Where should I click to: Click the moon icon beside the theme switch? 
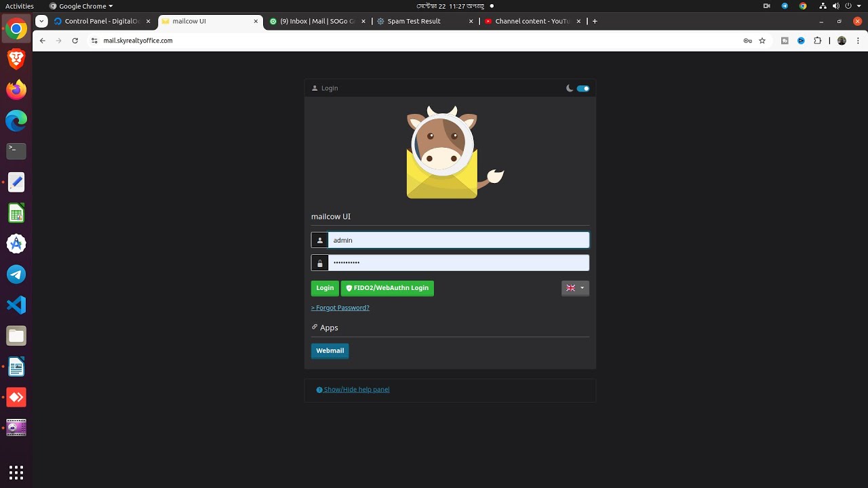coord(570,88)
